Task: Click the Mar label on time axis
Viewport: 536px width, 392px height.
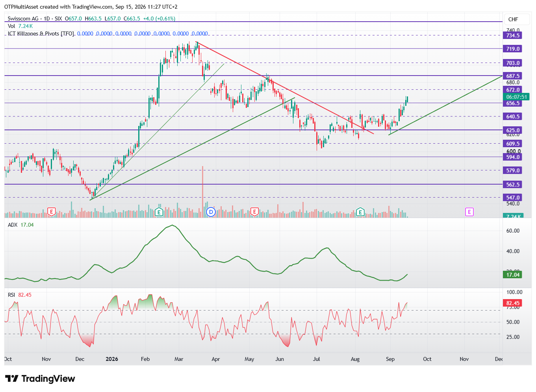Action: tap(179, 359)
